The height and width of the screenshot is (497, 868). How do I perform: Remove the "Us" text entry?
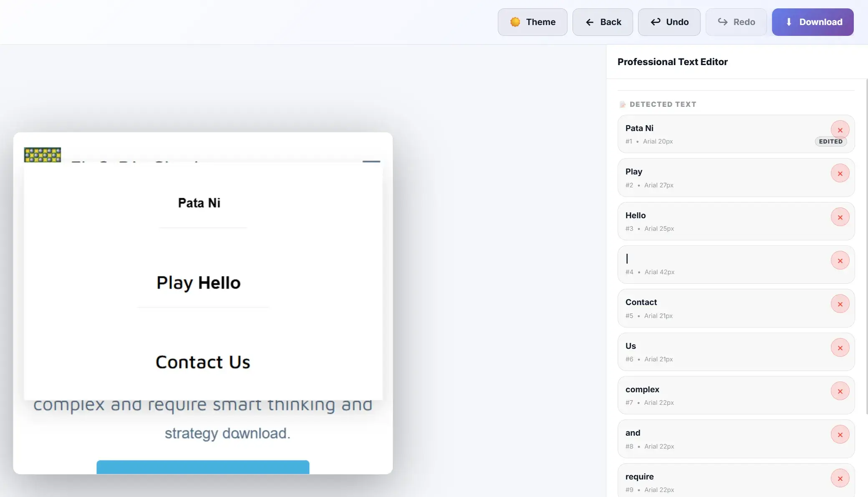(840, 348)
